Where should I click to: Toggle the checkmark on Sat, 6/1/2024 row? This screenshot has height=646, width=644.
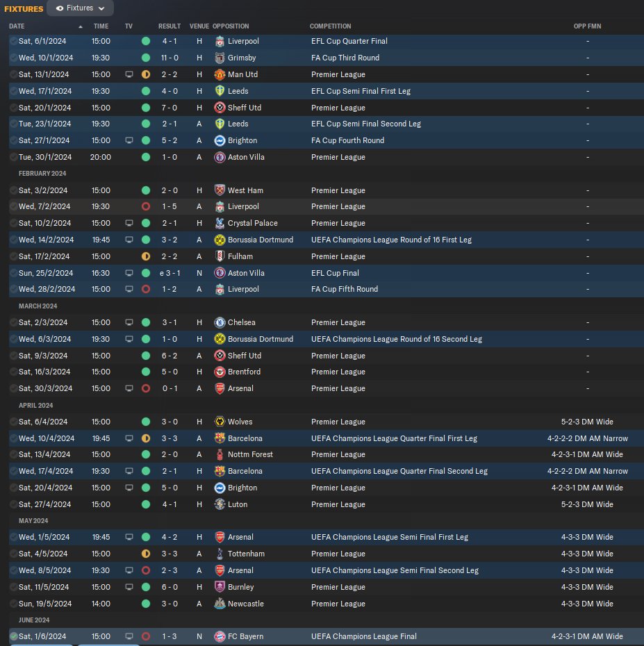pos(14,41)
